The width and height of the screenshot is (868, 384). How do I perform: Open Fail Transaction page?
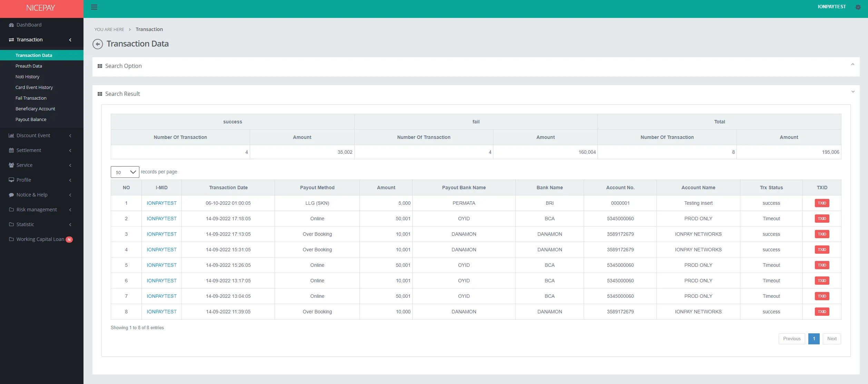pyautogui.click(x=30, y=98)
